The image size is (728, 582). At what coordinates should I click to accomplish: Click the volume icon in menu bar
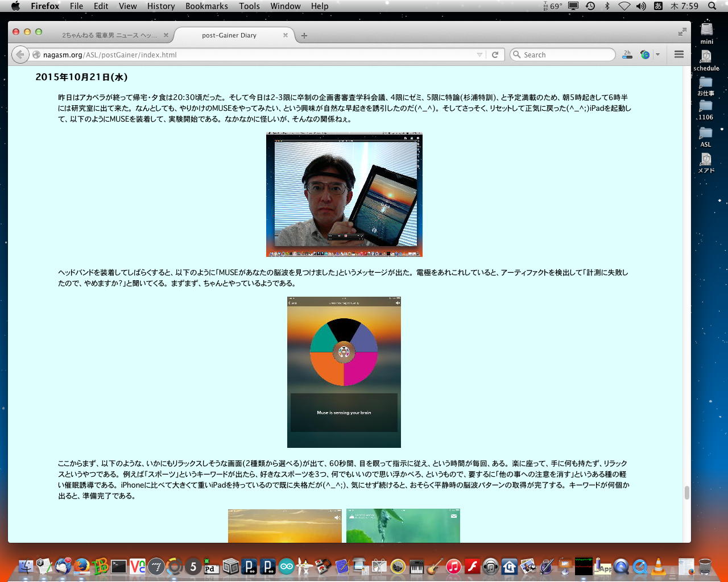pyautogui.click(x=641, y=6)
